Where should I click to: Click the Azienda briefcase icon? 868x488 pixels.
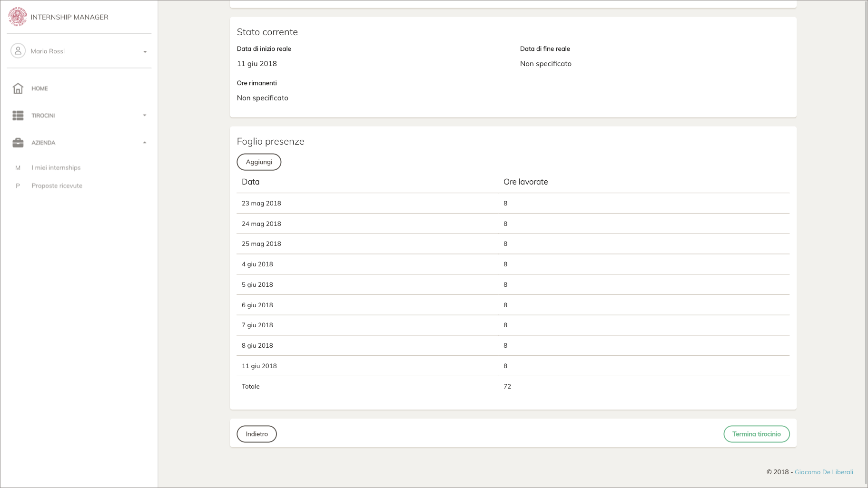(18, 143)
